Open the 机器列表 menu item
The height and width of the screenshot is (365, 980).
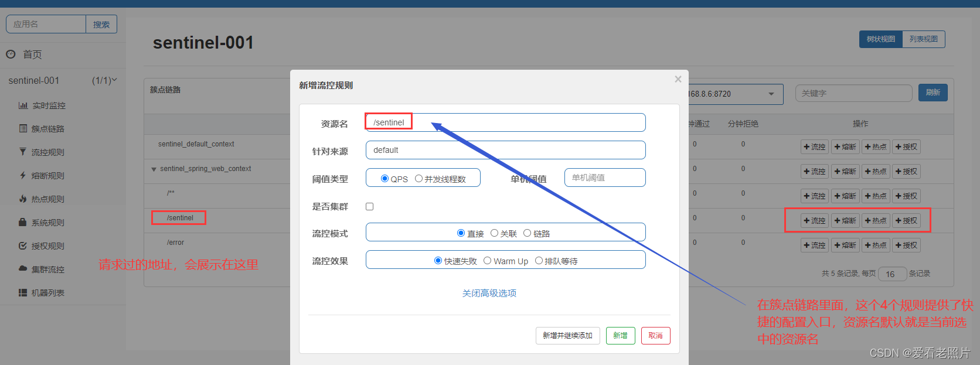(47, 293)
